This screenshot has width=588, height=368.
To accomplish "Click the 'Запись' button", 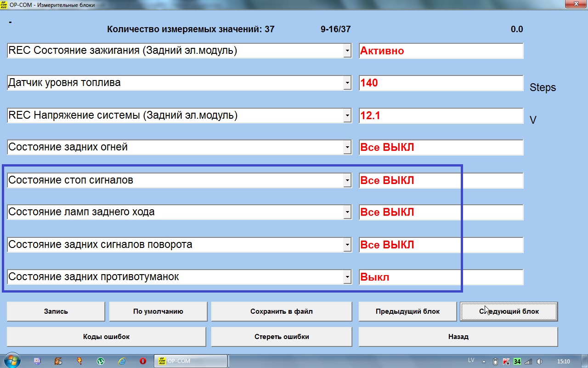I will point(56,311).
